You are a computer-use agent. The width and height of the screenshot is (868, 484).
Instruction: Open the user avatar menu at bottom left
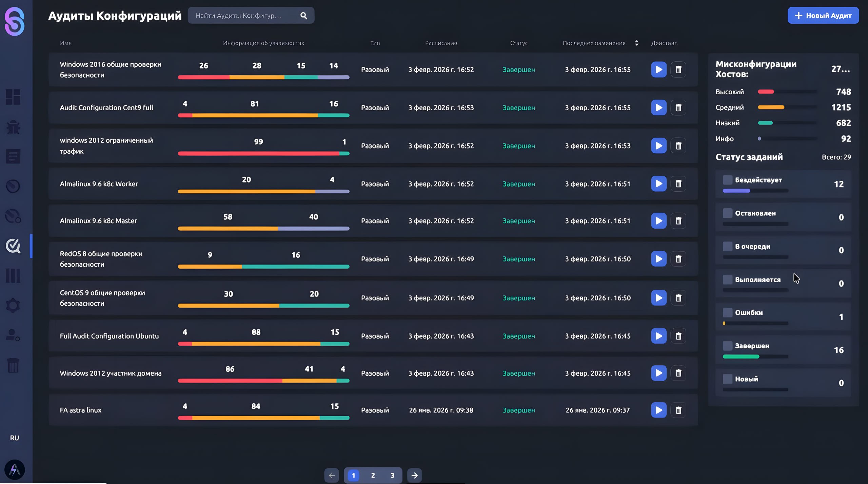pyautogui.click(x=14, y=470)
